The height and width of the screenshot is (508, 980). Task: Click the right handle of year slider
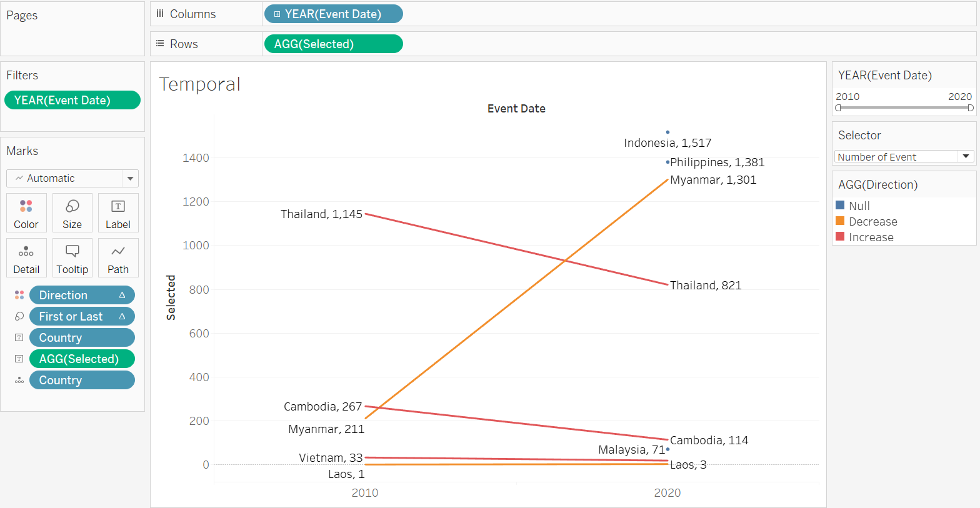coord(970,108)
